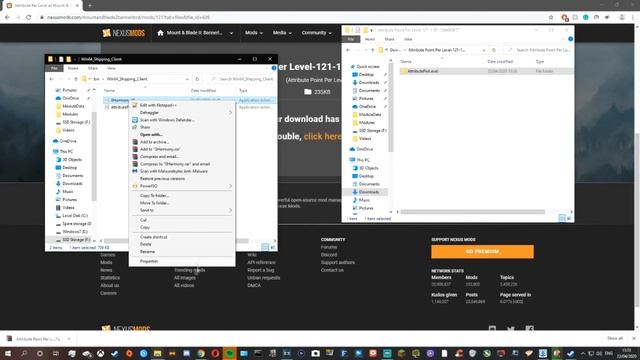The width and height of the screenshot is (640, 360).
Task: Click Nexus Mods logo in header
Action: coord(123,33)
